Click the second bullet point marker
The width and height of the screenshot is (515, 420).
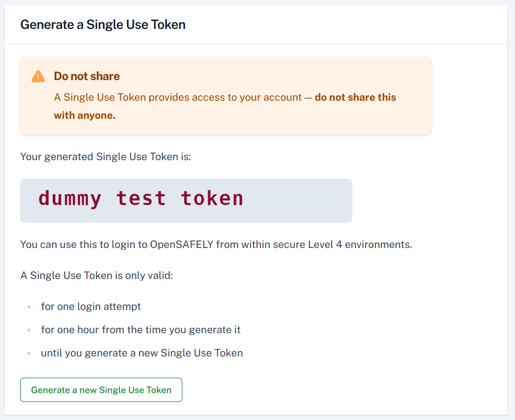coord(28,330)
